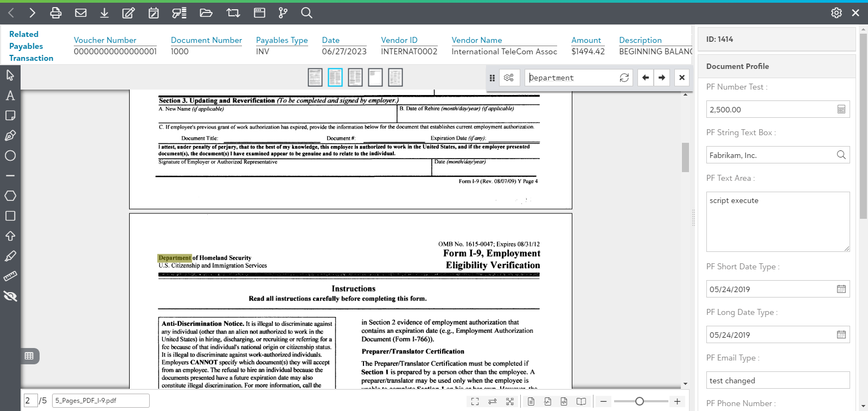Screen dimensions: 868x411
Task: Click the PF String Text Box field
Action: tap(770, 155)
